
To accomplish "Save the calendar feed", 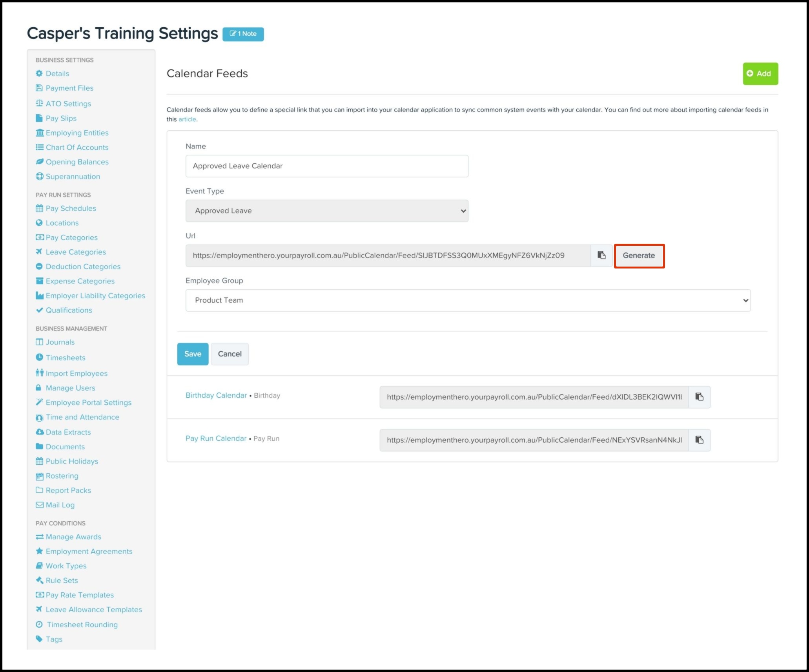I will click(193, 354).
